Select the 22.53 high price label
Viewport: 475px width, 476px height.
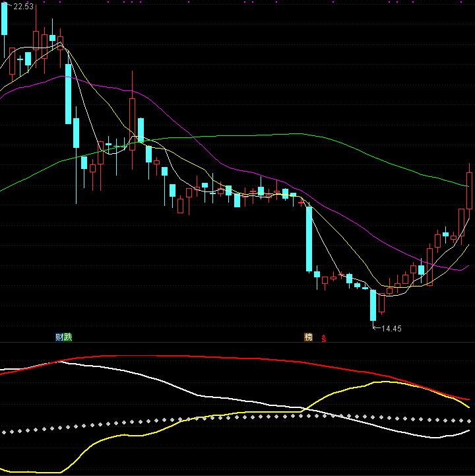23,7
